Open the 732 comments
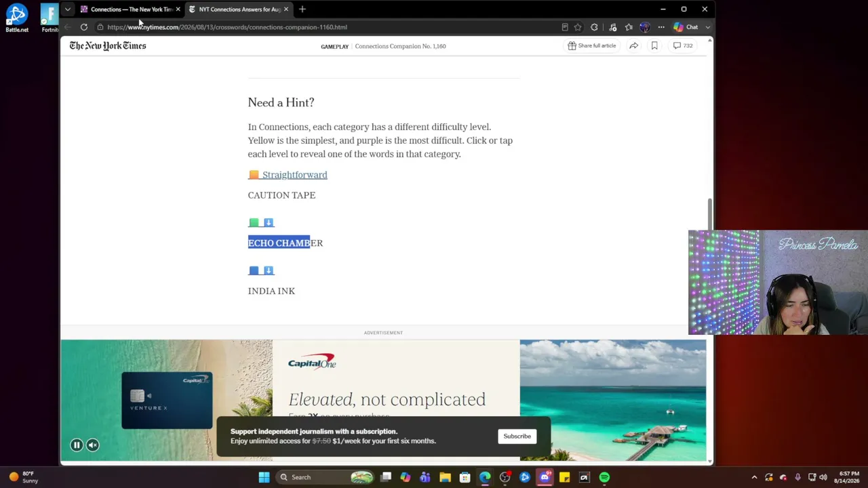The image size is (868, 488). point(683,45)
